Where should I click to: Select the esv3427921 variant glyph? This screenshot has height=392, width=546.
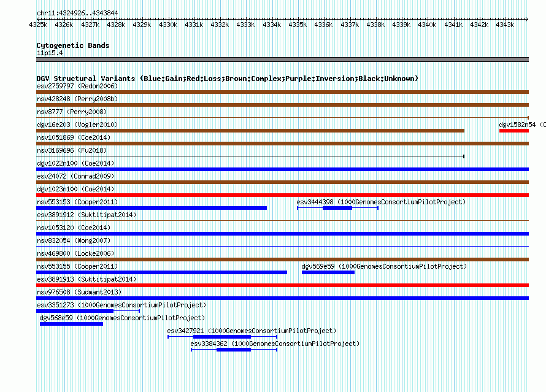[222, 337]
